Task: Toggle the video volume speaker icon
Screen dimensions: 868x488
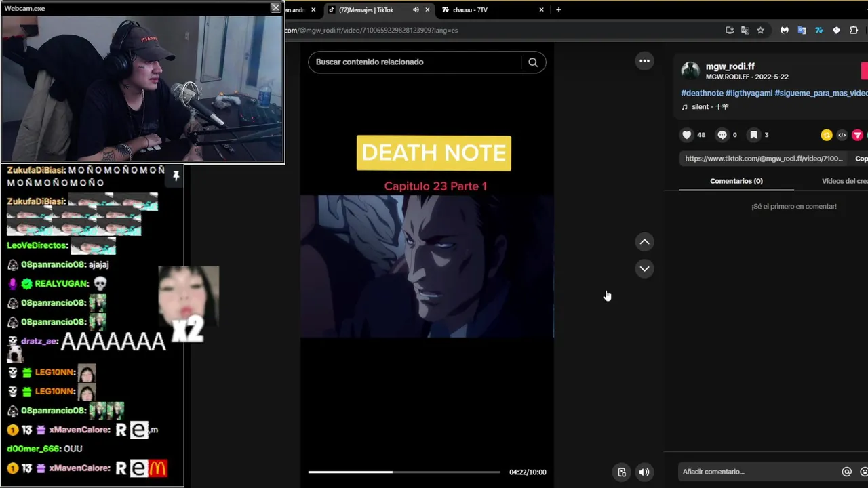Action: (x=644, y=472)
